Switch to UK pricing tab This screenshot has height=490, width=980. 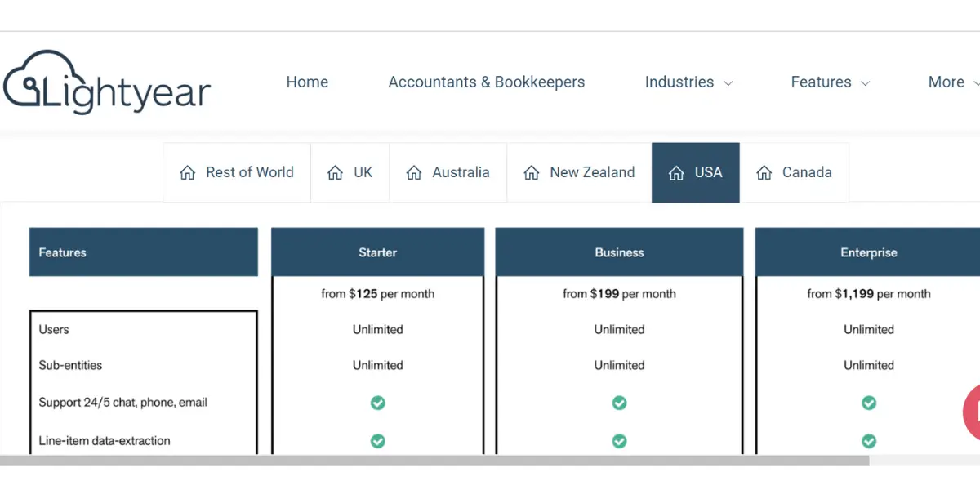coord(350,172)
